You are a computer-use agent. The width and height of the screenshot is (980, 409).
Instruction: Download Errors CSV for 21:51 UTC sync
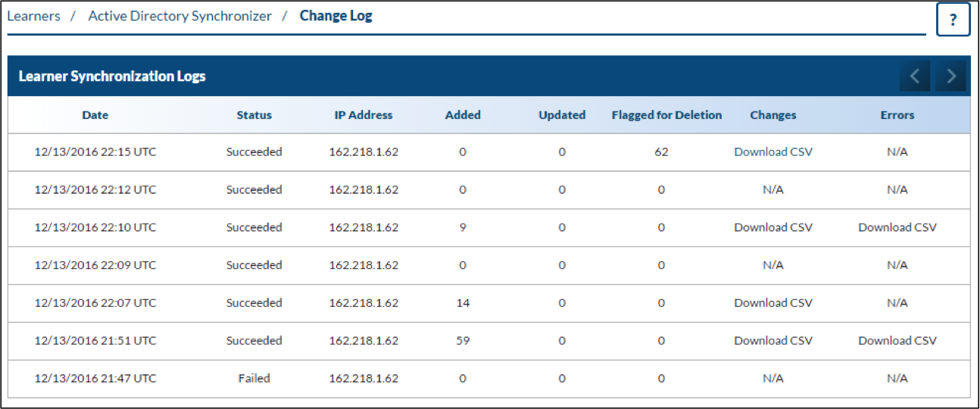(x=897, y=341)
